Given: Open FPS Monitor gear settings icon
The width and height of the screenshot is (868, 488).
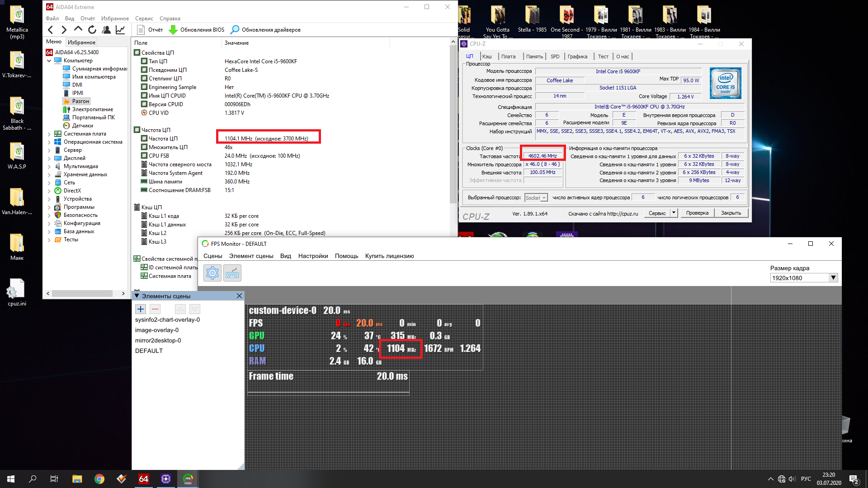Looking at the screenshot, I should (x=212, y=273).
